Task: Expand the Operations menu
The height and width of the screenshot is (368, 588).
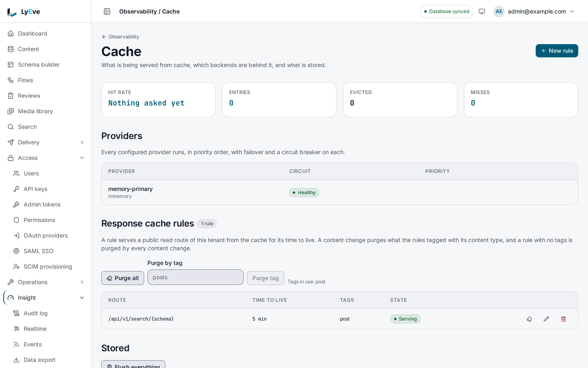Action: click(46, 282)
